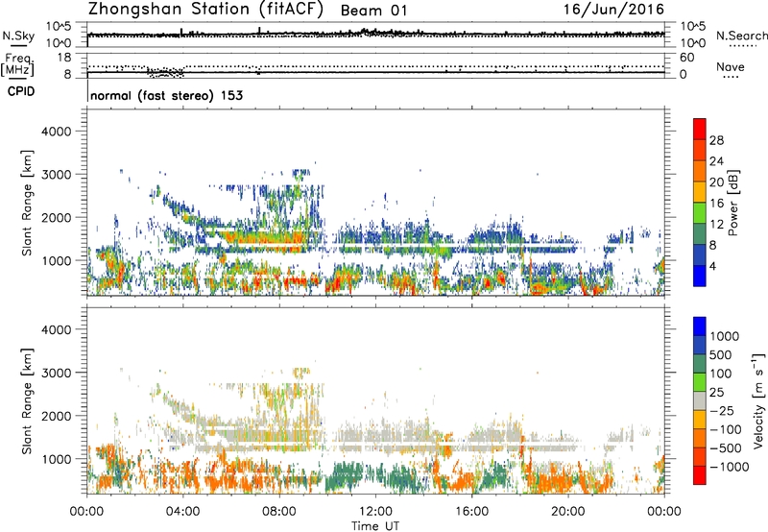This screenshot has width=768, height=532.
Task: Click the title 'Zhongshan Station (fitACF)'
Action: click(x=205, y=10)
